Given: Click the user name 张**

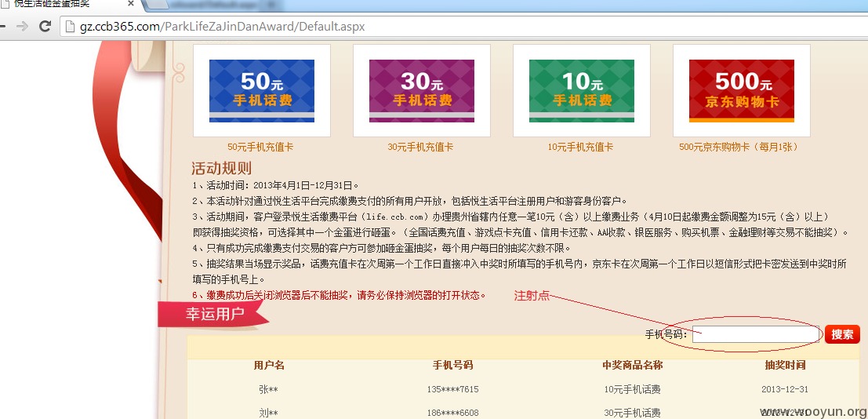Looking at the screenshot, I should pos(268,389).
